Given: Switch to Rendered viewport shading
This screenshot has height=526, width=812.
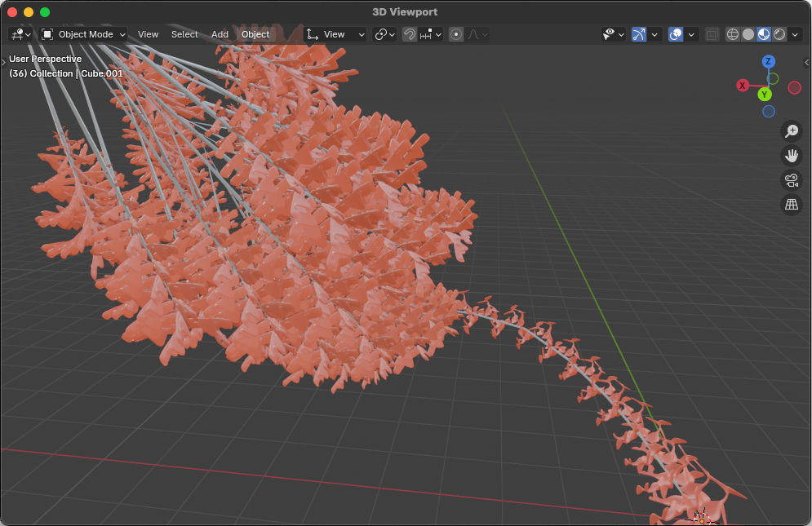Looking at the screenshot, I should 779,34.
